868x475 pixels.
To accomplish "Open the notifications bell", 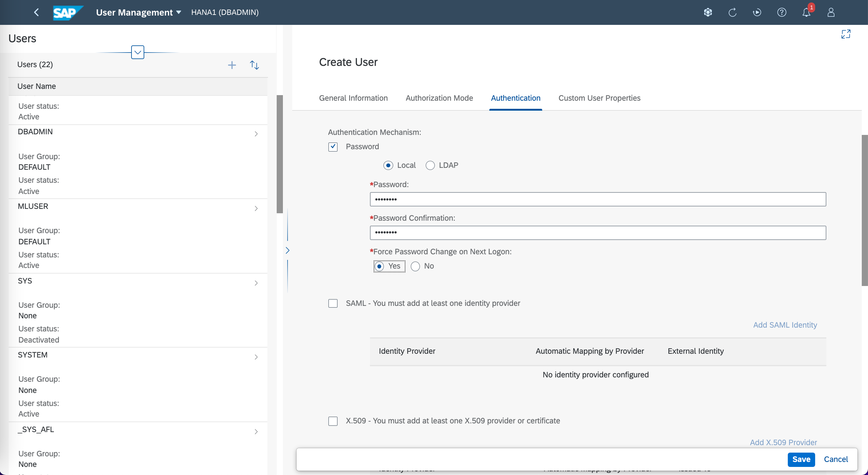I will click(x=806, y=12).
